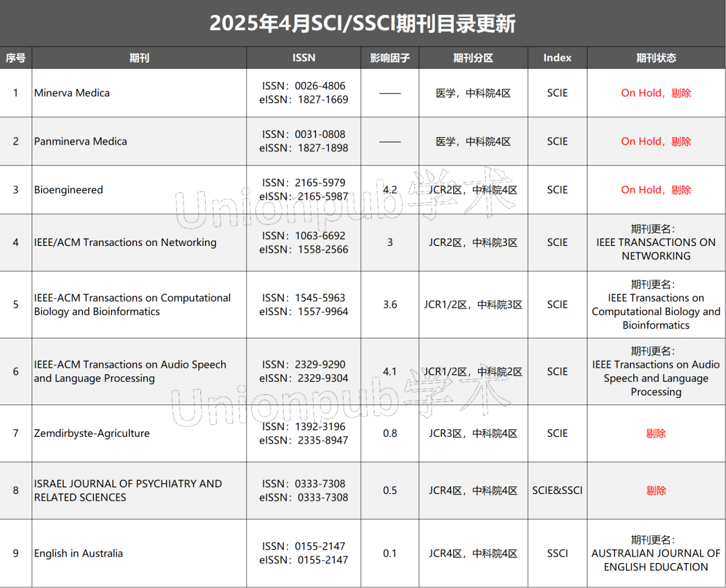The width and height of the screenshot is (726, 588).
Task: Click row number 9
Action: (15, 553)
